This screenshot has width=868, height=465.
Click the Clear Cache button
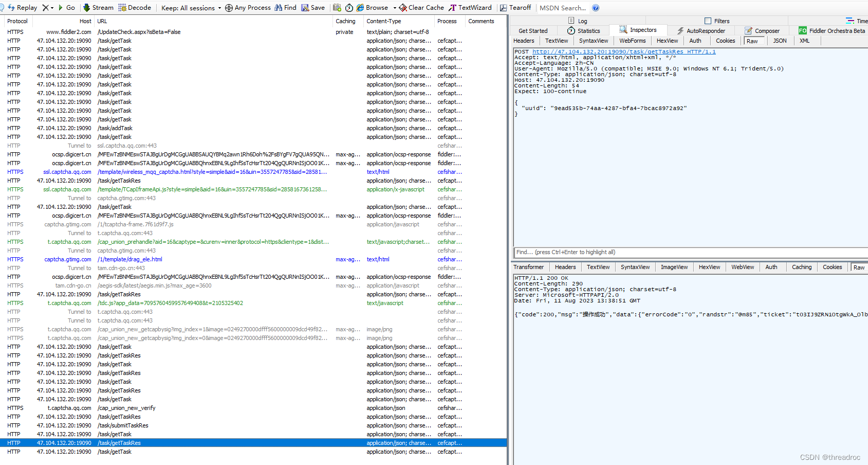point(421,8)
